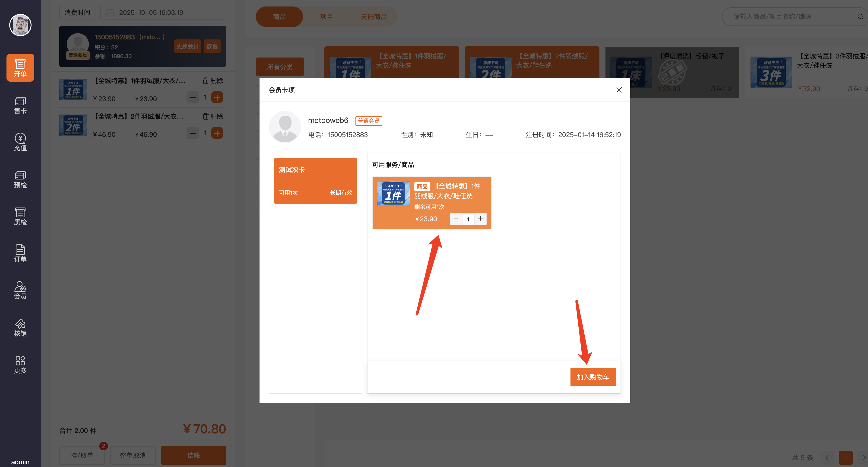
Task: Go to 质检 quality check icon
Action: 20,216
